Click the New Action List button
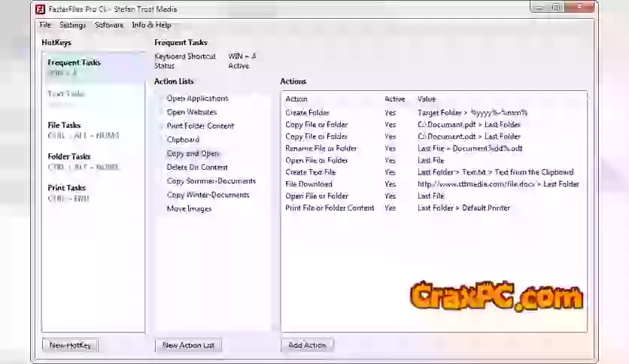 [188, 345]
